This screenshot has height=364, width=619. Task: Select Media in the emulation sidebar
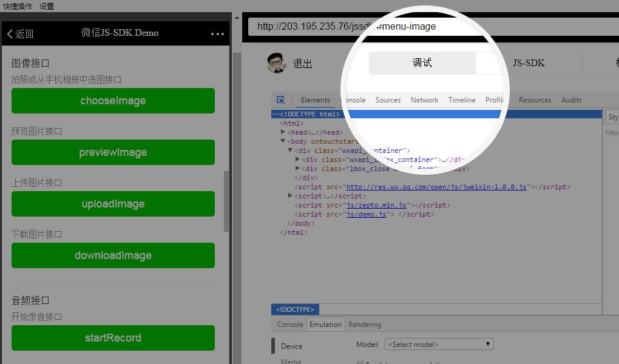coord(291,361)
